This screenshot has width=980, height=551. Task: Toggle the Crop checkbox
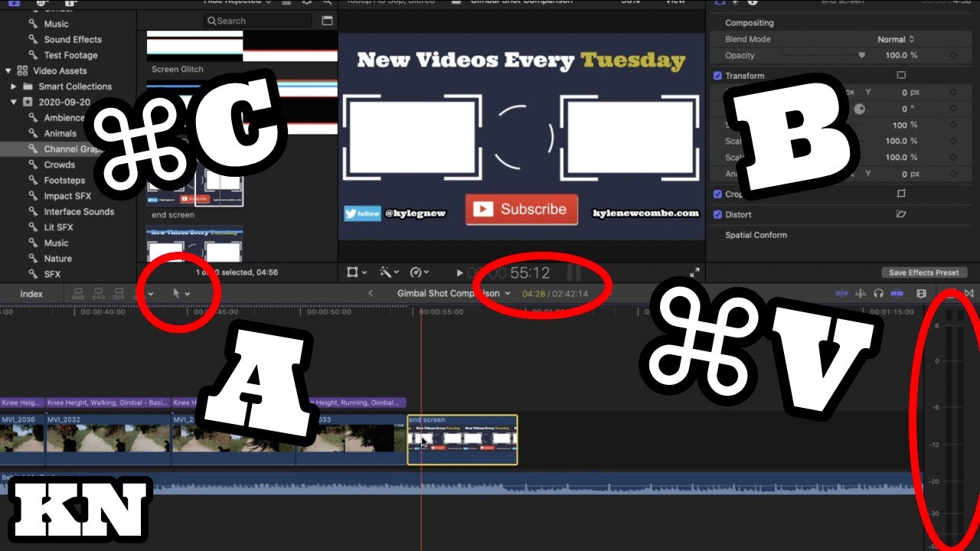(x=717, y=194)
